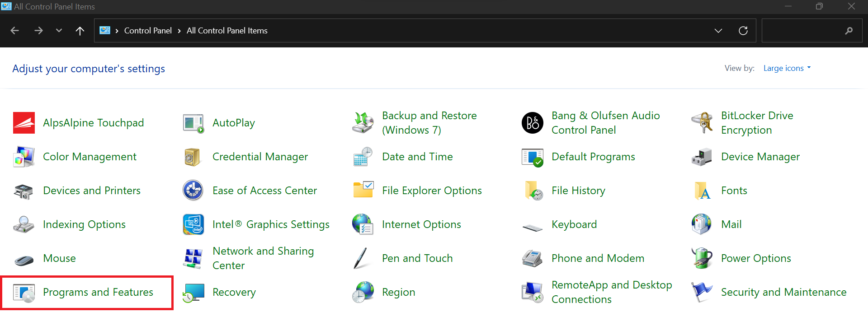
Task: Open the Security and Maintenance flag icon
Action: [702, 293]
